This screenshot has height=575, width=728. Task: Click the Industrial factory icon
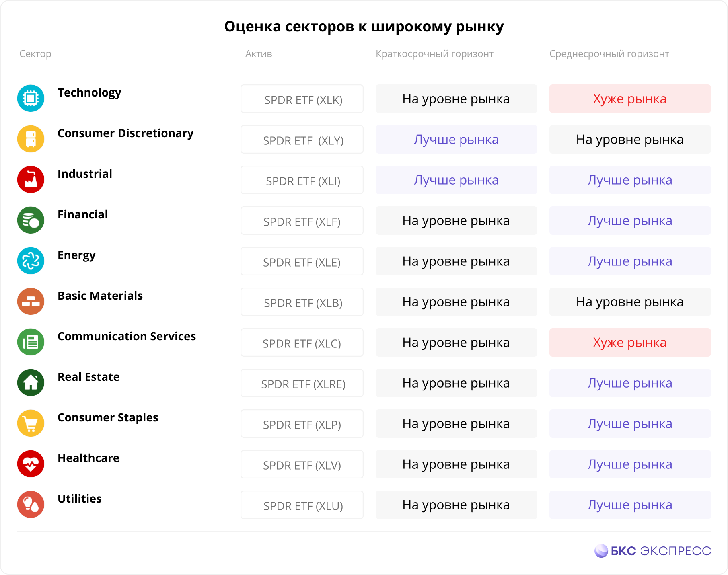tap(31, 179)
